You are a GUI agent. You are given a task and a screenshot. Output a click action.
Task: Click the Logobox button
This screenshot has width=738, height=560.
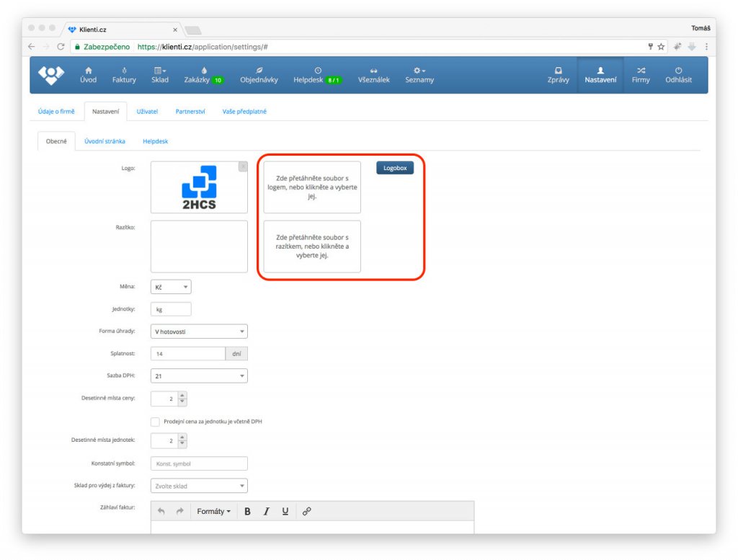tap(395, 168)
